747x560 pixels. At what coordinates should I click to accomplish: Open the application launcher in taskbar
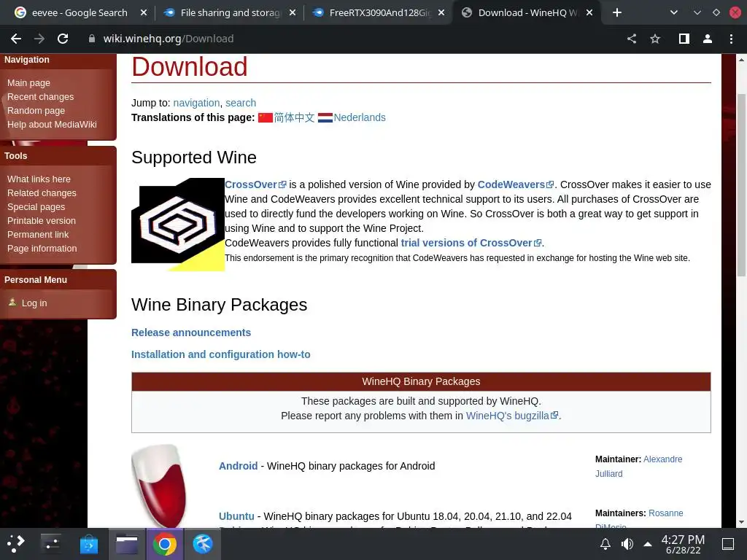[16, 544]
